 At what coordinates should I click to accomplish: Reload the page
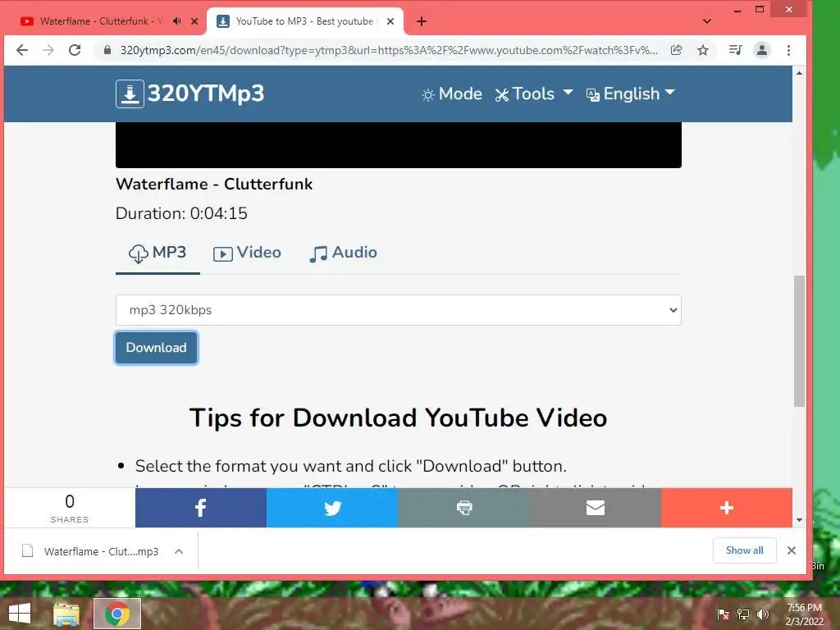click(75, 50)
